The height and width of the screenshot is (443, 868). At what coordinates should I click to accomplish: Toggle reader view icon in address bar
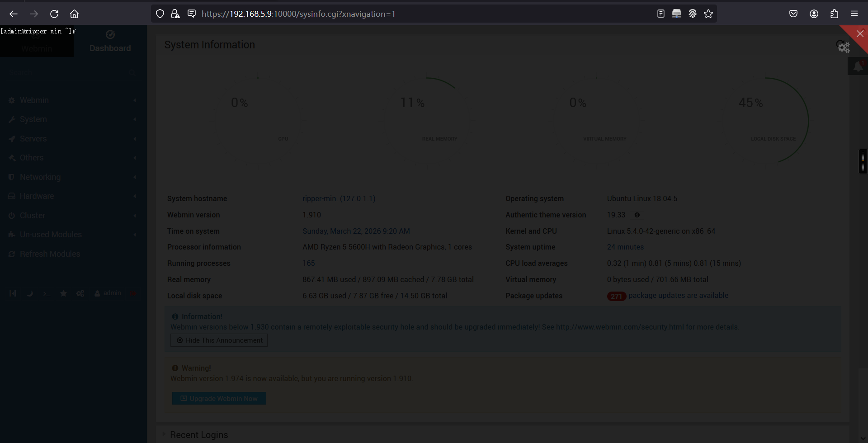661,14
